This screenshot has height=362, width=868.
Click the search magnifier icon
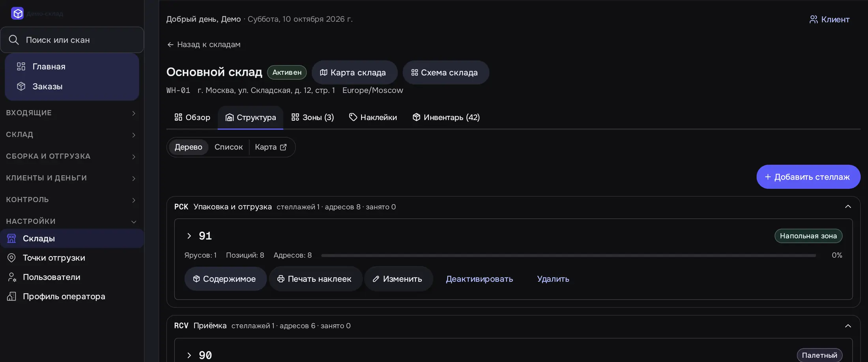point(14,40)
